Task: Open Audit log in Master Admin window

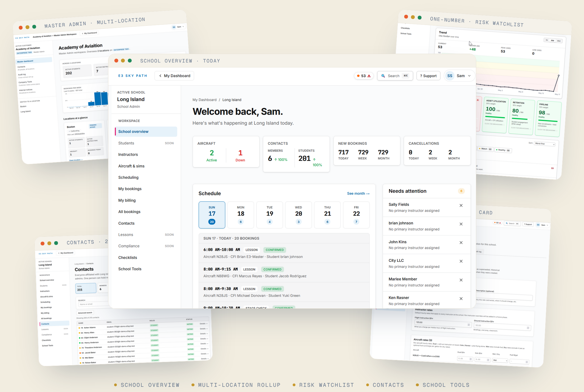Action: pos(22,74)
